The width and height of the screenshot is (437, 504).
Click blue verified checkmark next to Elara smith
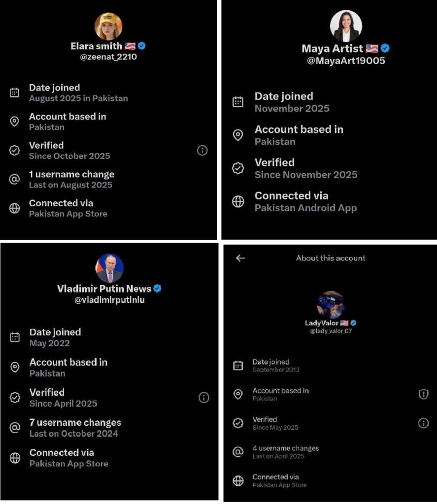point(141,46)
